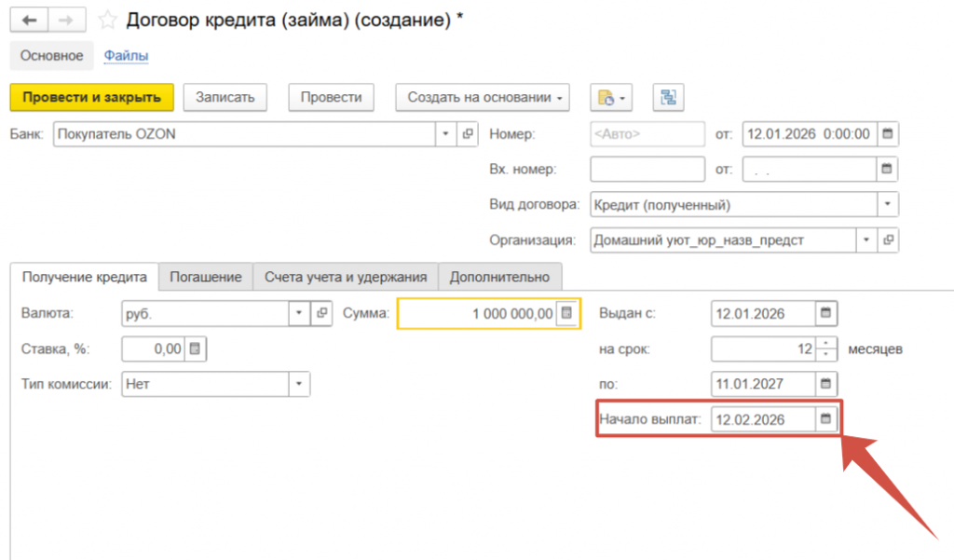The image size is (954, 560).
Task: Click the open-form icon next to Банк
Action: [468, 134]
